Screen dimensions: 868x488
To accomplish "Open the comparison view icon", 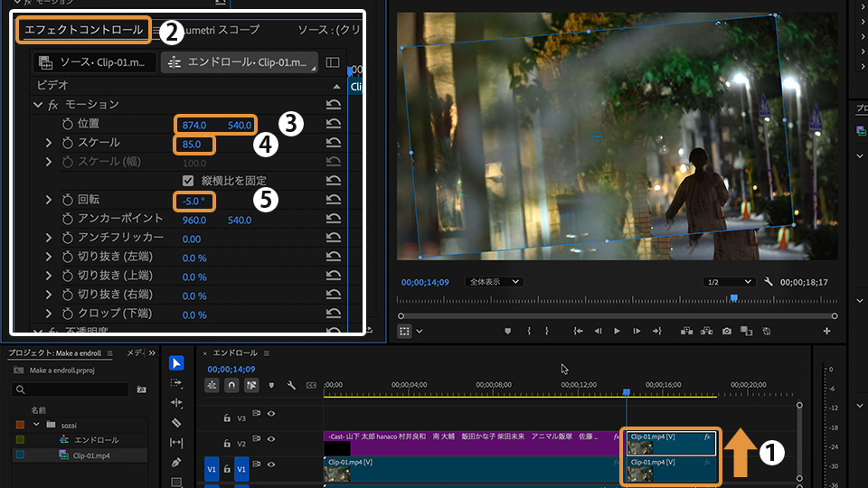I will click(746, 331).
